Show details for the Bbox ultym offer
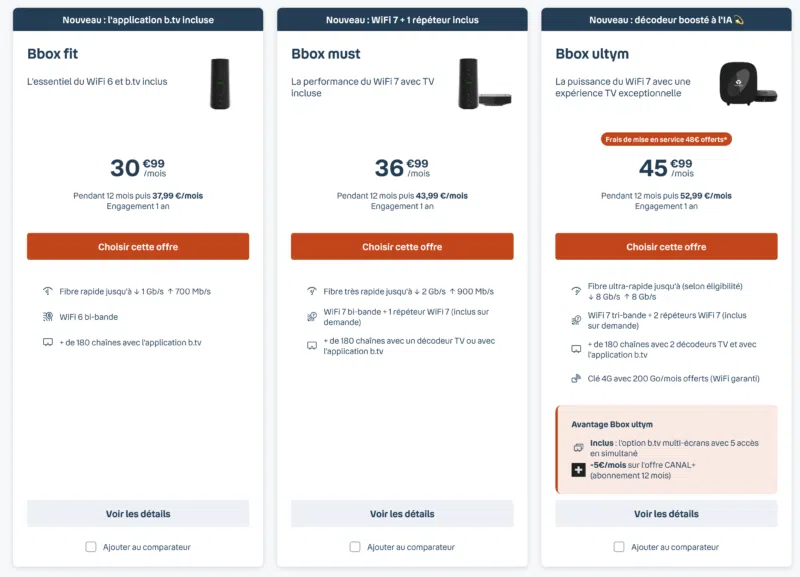 pyautogui.click(x=666, y=514)
